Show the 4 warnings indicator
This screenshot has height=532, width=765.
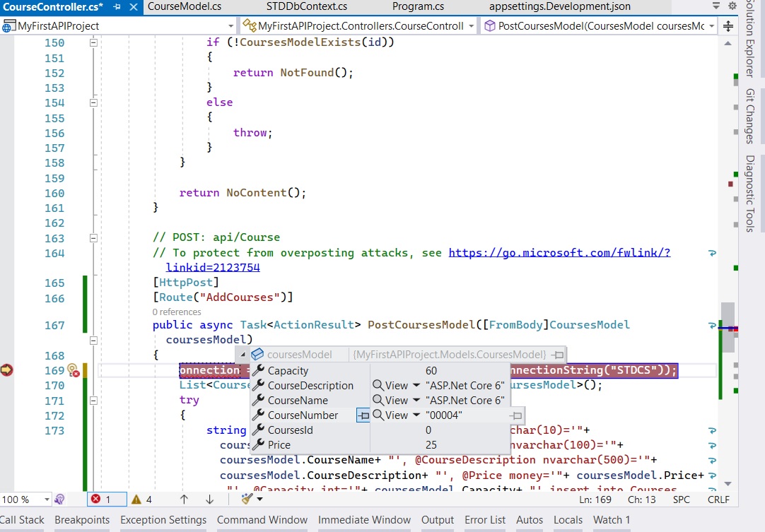142,500
